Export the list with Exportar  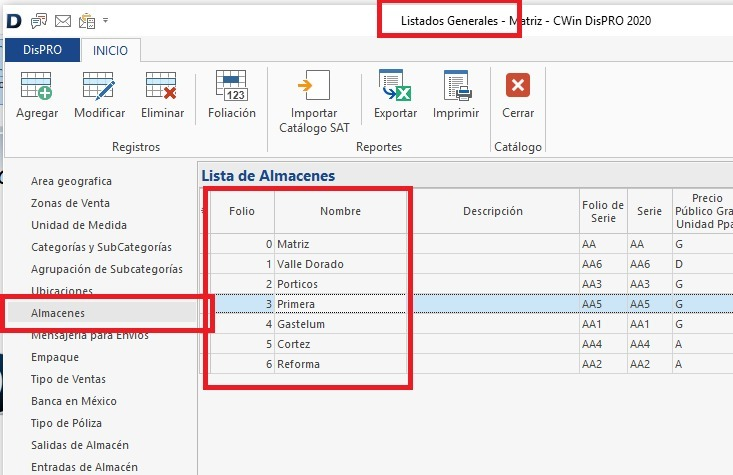click(x=395, y=87)
